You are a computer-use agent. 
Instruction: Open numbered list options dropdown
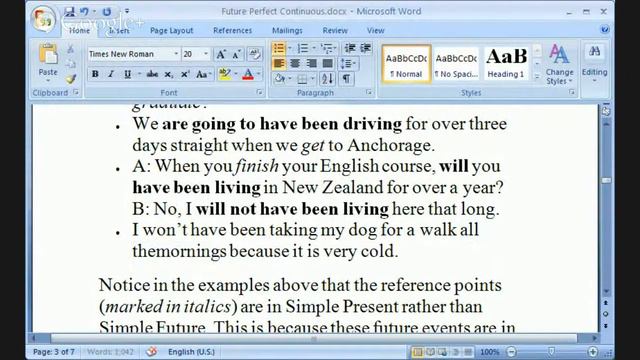click(313, 48)
